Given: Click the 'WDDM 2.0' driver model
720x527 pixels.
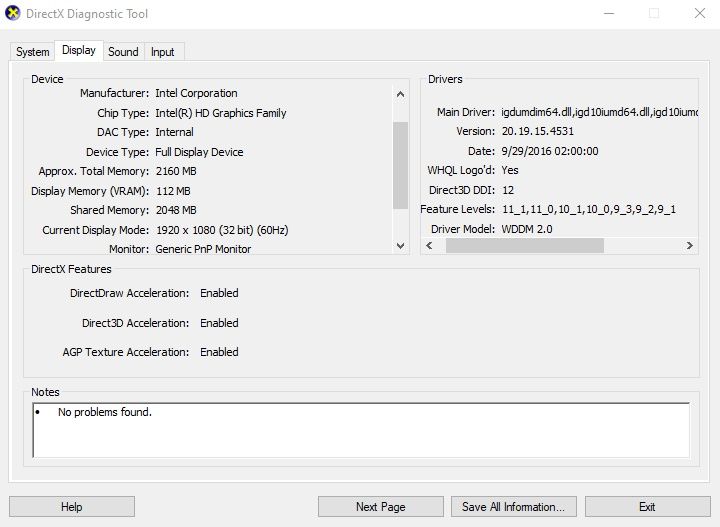Looking at the screenshot, I should click(527, 229).
